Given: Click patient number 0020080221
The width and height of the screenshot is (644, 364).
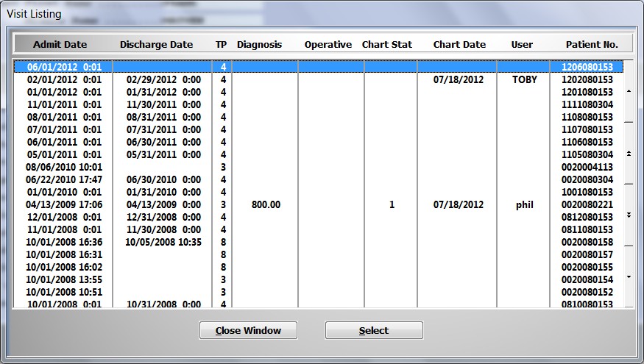Looking at the screenshot, I should pos(587,204).
